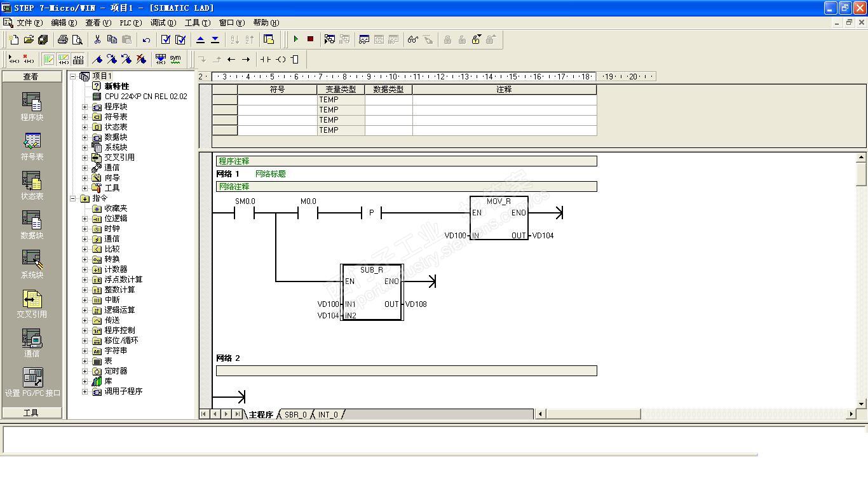Collapse the 指令 tree node
The image size is (868, 488).
click(x=73, y=198)
